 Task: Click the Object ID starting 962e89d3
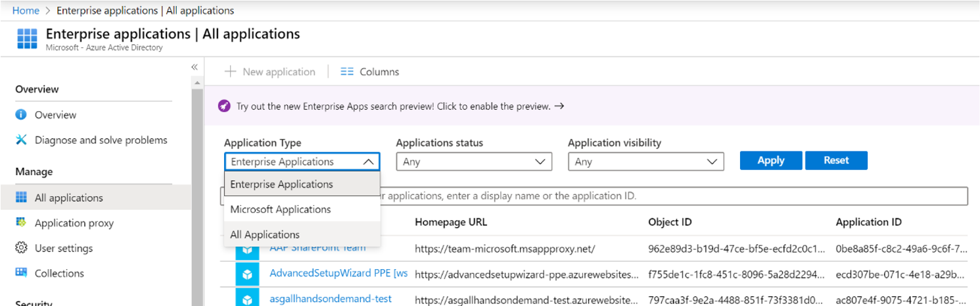[x=736, y=249]
